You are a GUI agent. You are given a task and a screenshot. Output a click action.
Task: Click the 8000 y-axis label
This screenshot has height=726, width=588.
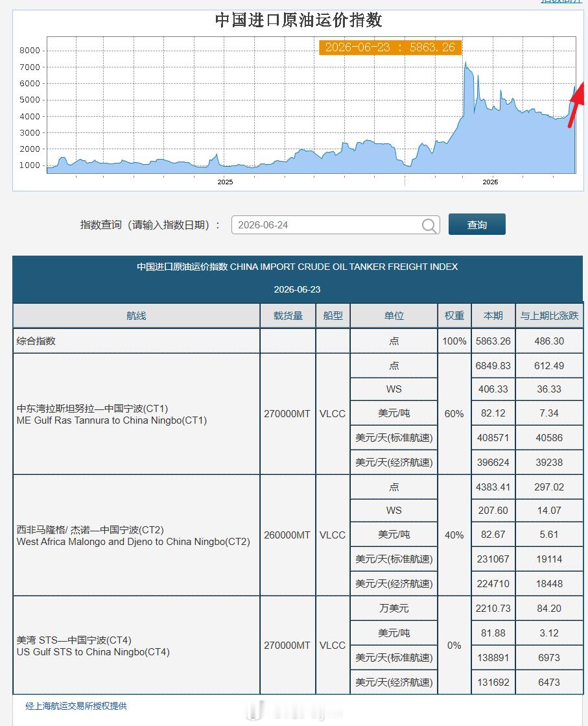[x=30, y=51]
